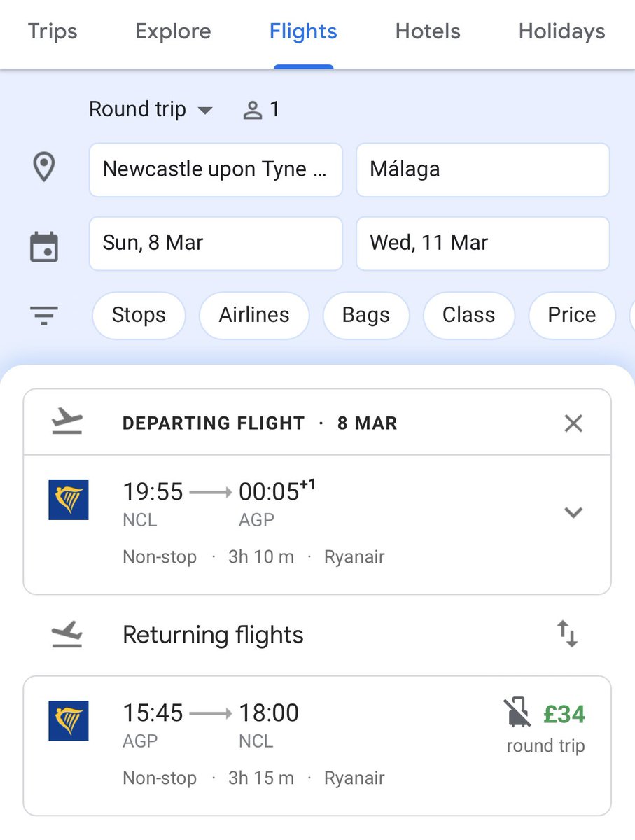The image size is (635, 840).
Task: Expand the 19:55 departing flight details
Action: tap(573, 512)
